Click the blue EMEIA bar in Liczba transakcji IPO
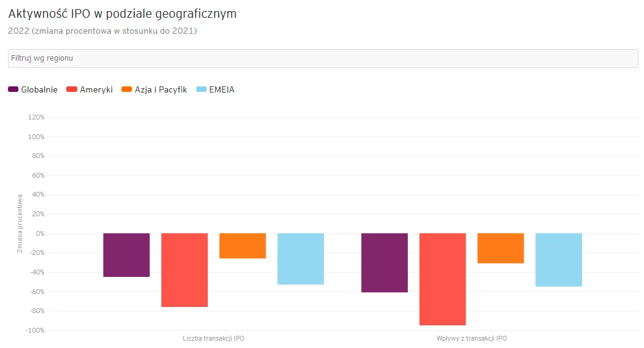 pyautogui.click(x=301, y=259)
